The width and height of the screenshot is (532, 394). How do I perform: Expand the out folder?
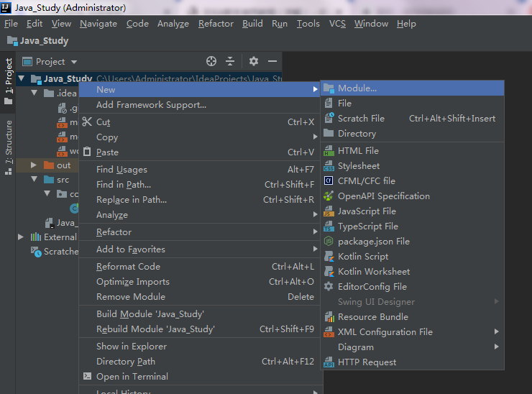click(33, 165)
